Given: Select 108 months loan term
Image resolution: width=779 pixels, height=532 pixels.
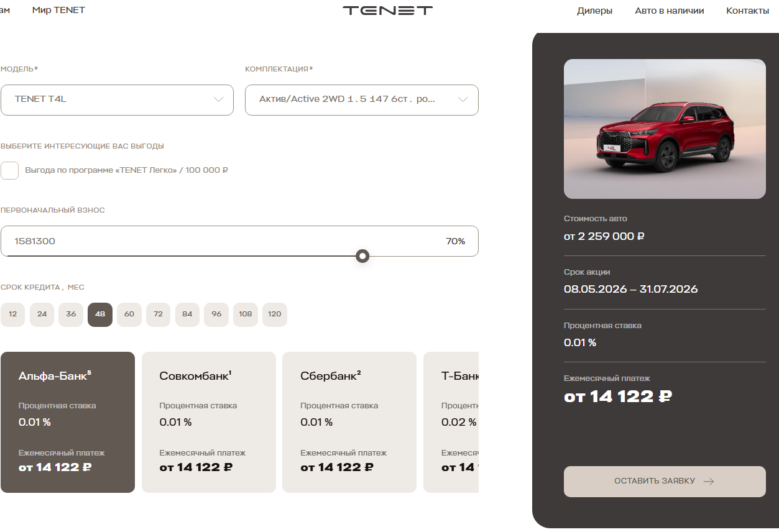Looking at the screenshot, I should (x=246, y=314).
